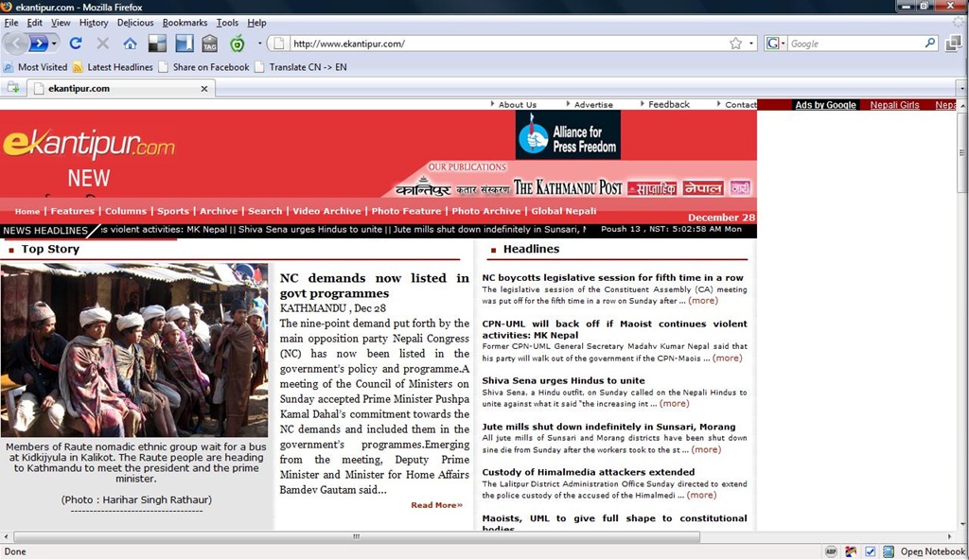Open the History menu

tap(94, 23)
